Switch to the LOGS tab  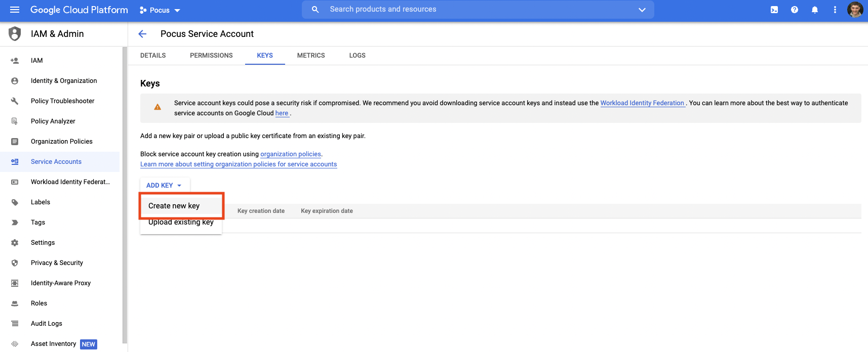tap(357, 56)
